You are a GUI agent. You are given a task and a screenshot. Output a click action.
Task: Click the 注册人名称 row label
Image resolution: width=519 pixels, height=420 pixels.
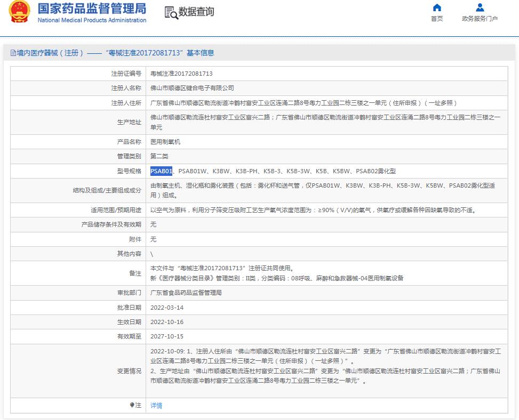[126, 88]
